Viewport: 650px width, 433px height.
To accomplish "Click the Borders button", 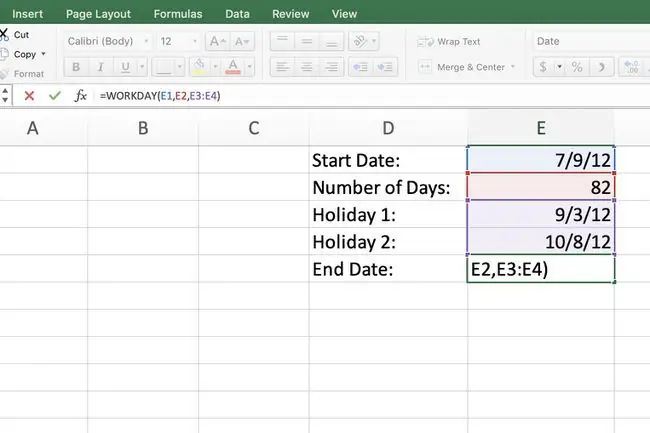I will 164,67.
